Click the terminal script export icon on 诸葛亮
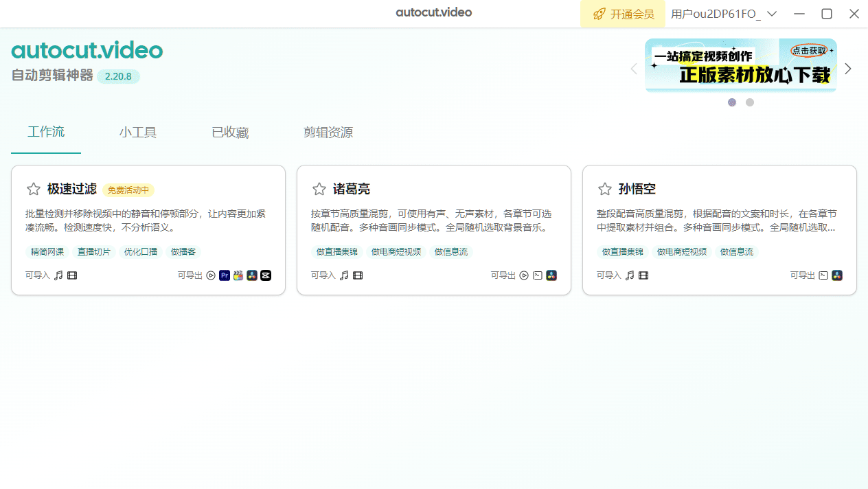The height and width of the screenshot is (489, 868). point(538,275)
